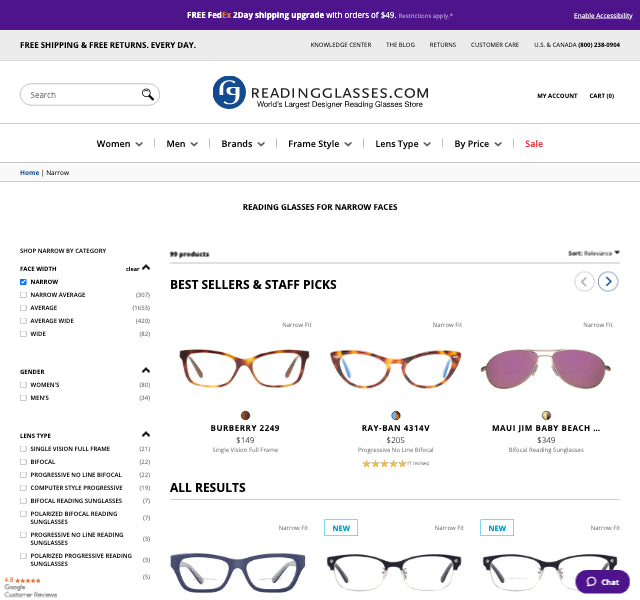This screenshot has height=600, width=640.
Task: Open the Cart (0)
Action: 602,96
